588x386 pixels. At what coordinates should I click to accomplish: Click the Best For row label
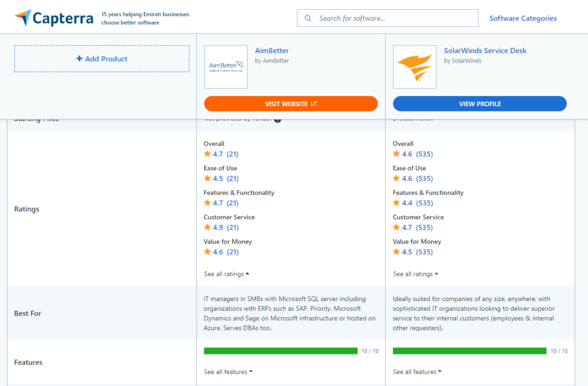[x=28, y=313]
